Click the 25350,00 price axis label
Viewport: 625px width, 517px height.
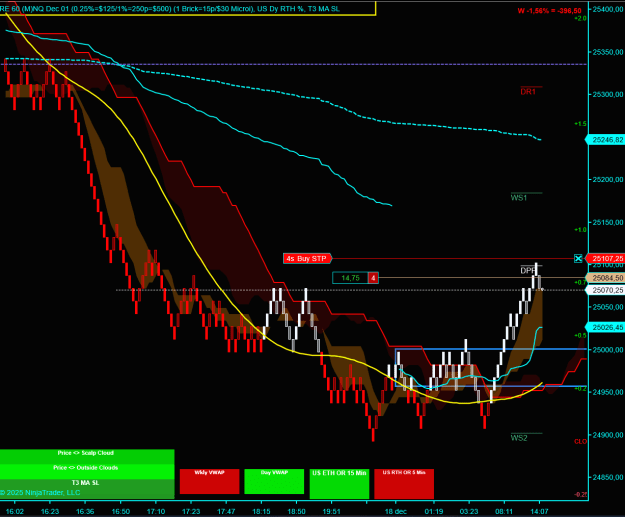coord(607,52)
